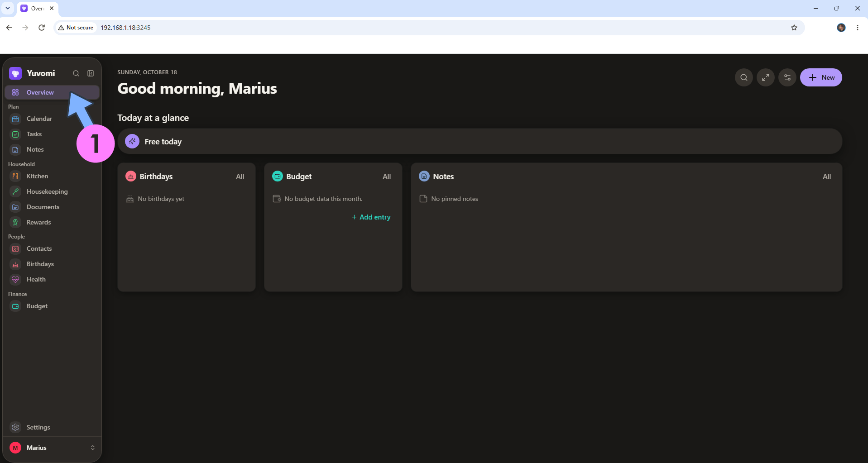Click the Birthdays card cake icon
868x463 pixels.
(x=131, y=177)
